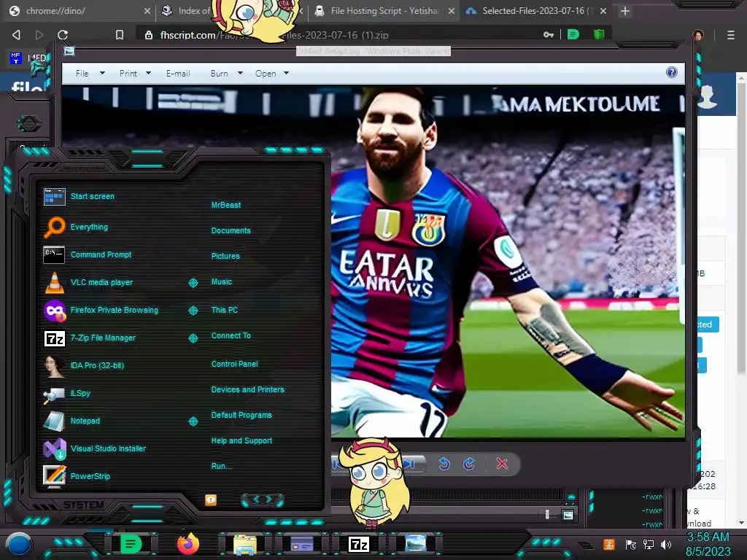The width and height of the screenshot is (747, 560).
Task: Click the orange shutdown options icon
Action: tap(211, 499)
